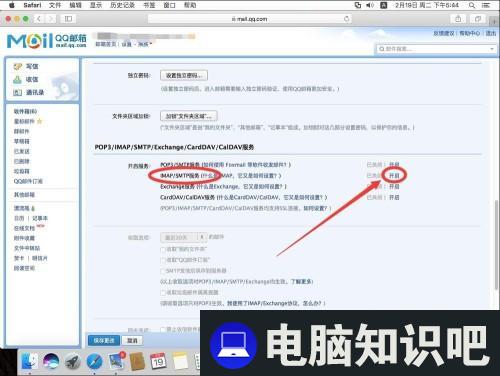Image resolution: width=500 pixels, height=376 pixels.
Task: Open Launchpad rocket icon in Dock
Action: click(73, 362)
